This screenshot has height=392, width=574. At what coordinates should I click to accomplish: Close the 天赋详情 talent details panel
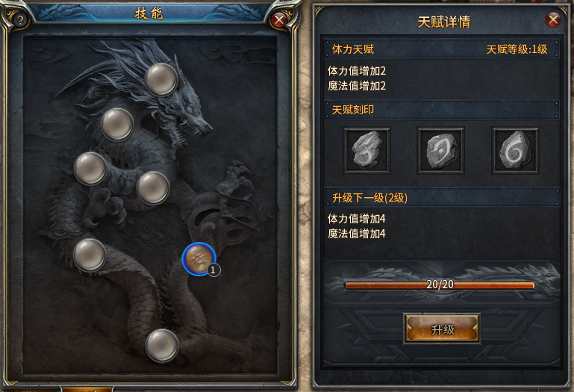coord(553,19)
